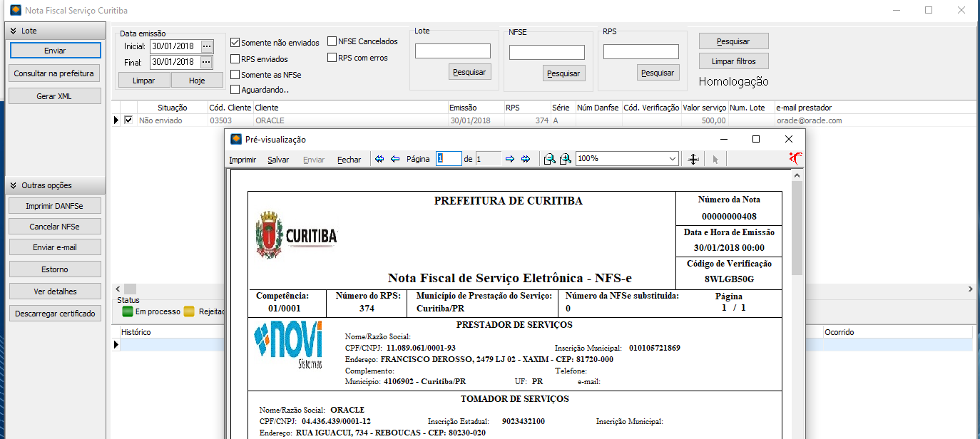The image size is (980, 439).
Task: Click the preview vertical scrollbar thumb
Action: (x=797, y=228)
